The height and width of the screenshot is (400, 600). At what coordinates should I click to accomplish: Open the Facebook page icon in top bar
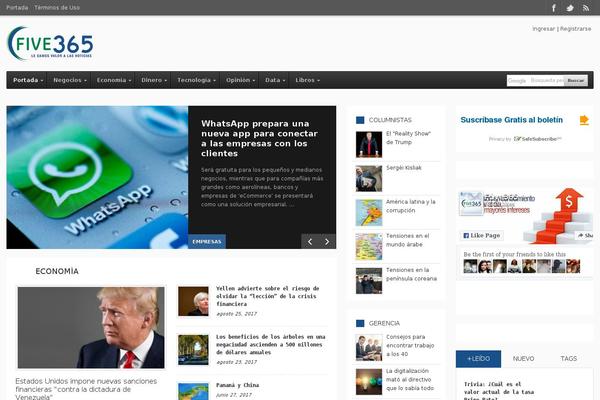pos(553,8)
